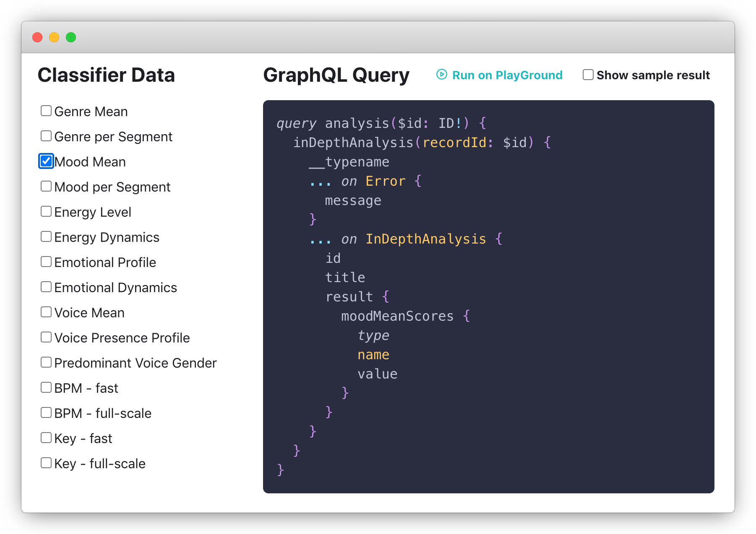Select Energy Dynamics
This screenshot has width=756, height=534.
(46, 236)
